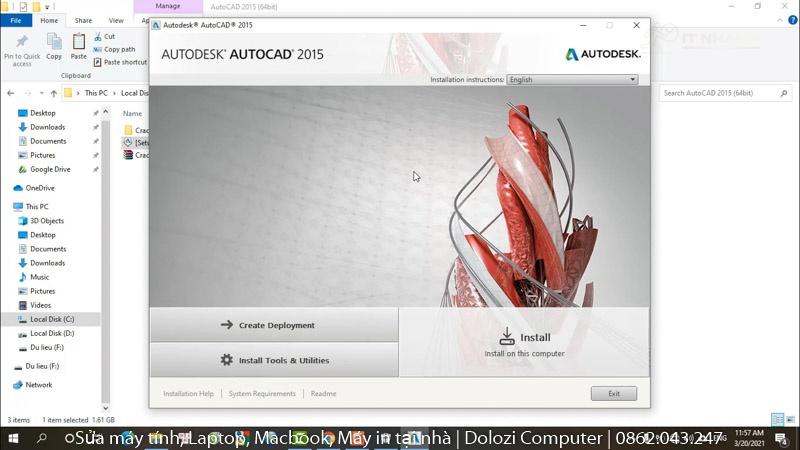Click the Autodesk logo in header
Screen dimensions: 800x450
[x=603, y=54]
